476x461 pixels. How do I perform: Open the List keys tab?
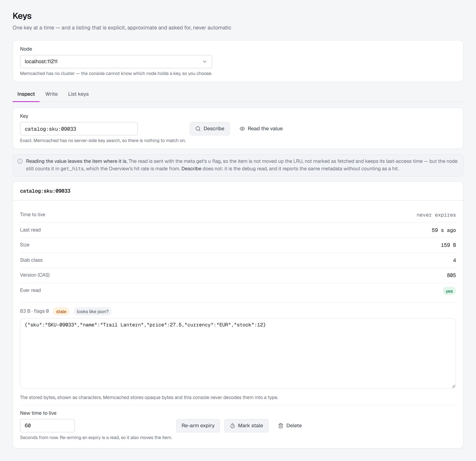click(x=78, y=94)
